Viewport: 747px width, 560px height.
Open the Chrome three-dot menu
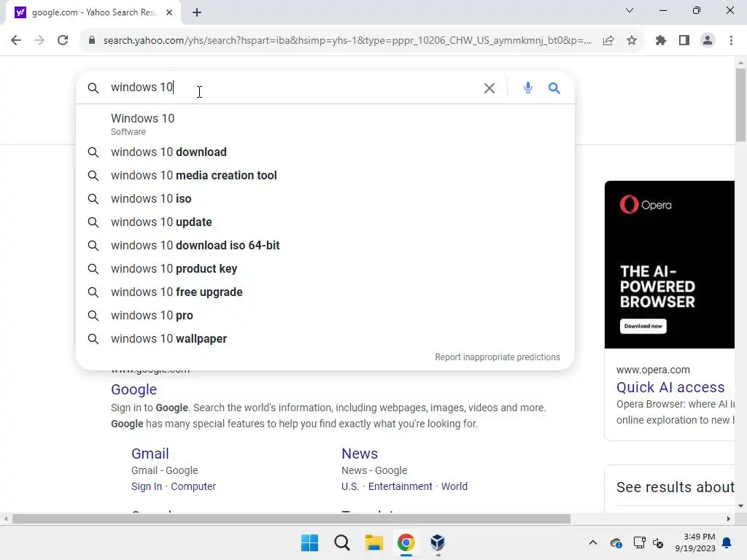tap(731, 41)
